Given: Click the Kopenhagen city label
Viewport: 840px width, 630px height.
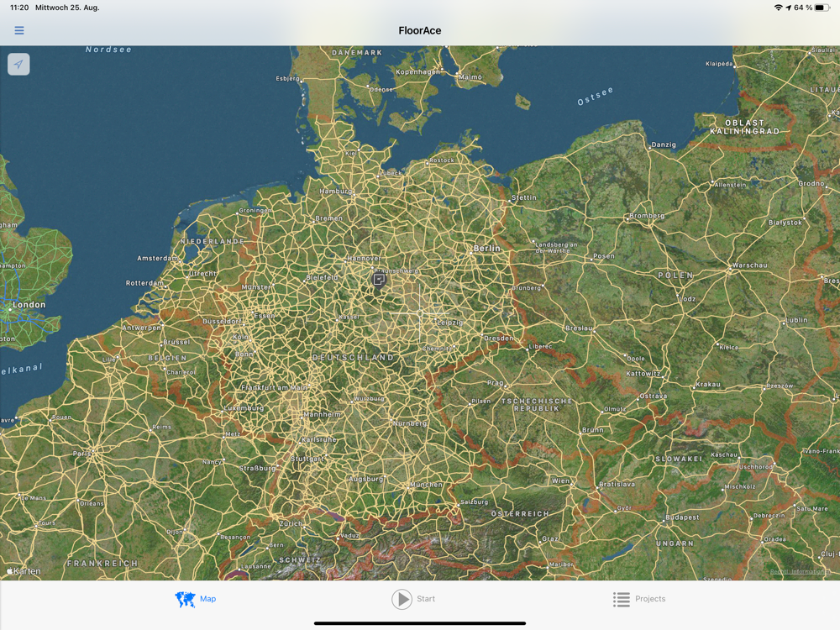Looking at the screenshot, I should click(x=417, y=71).
